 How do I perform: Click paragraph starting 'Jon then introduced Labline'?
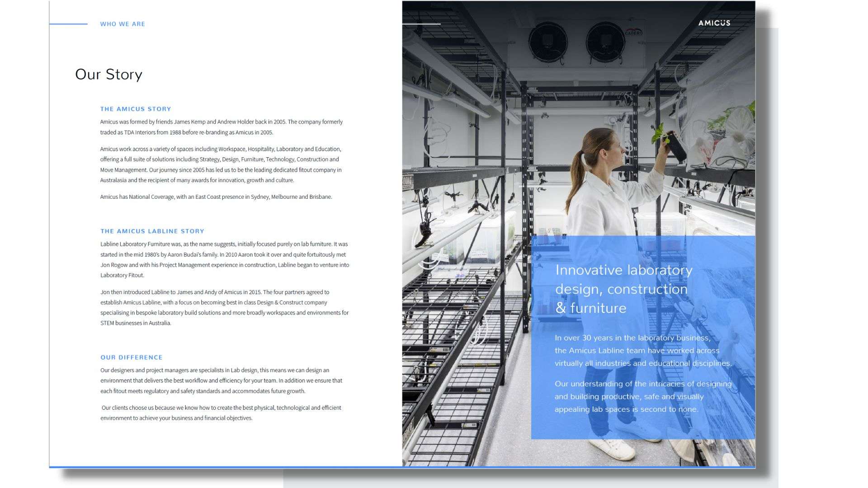point(225,308)
